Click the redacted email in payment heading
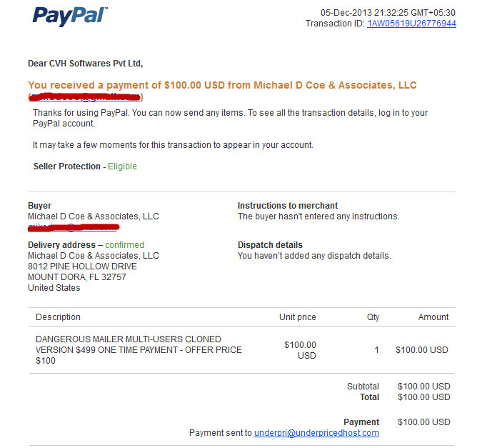This screenshot has height=448, width=487. 85,97
